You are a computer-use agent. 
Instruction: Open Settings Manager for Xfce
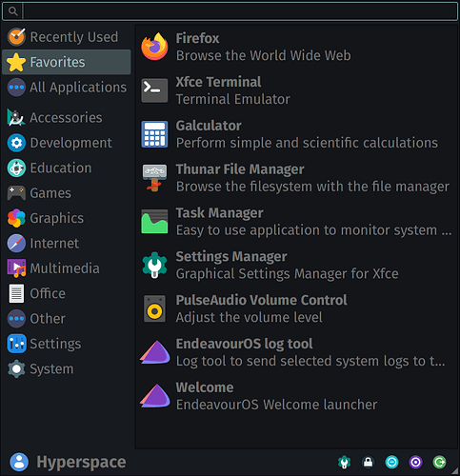pos(295,265)
